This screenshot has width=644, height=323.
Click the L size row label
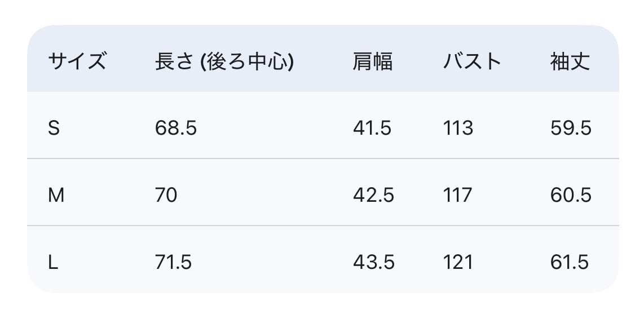[x=54, y=262]
